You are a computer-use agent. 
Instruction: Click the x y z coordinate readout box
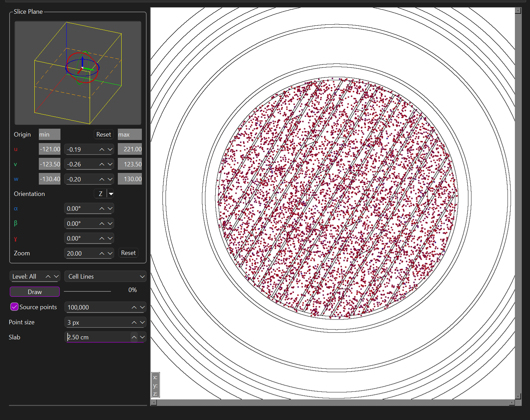click(x=155, y=385)
